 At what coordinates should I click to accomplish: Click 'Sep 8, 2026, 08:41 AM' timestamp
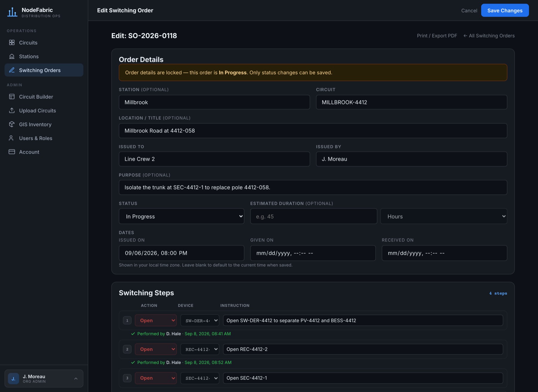click(x=208, y=334)
